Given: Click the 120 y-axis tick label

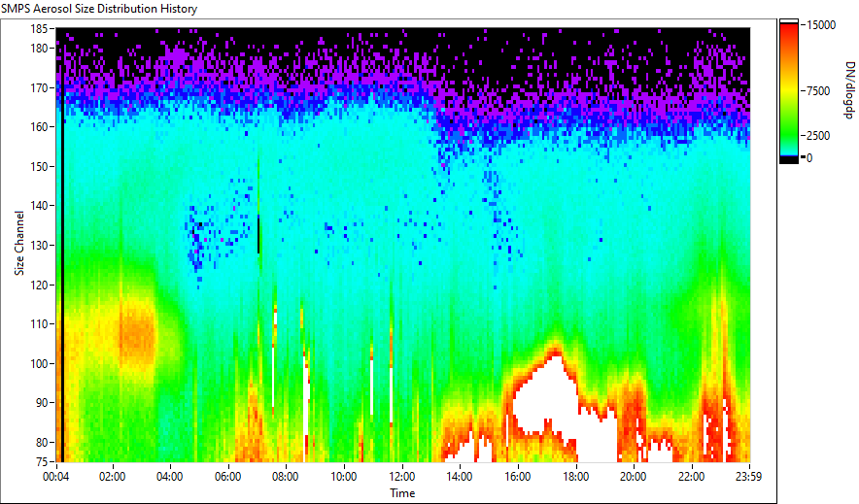Looking at the screenshot, I should click(x=39, y=285).
